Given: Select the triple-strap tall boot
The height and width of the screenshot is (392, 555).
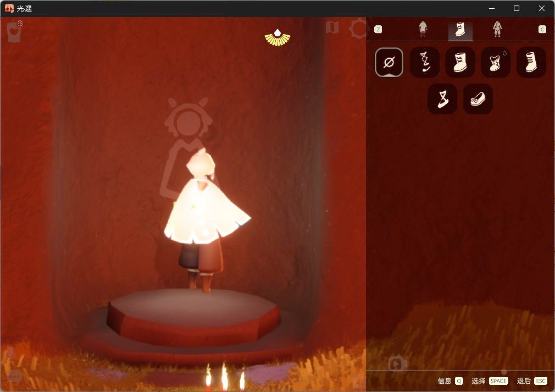Looking at the screenshot, I should 531,62.
